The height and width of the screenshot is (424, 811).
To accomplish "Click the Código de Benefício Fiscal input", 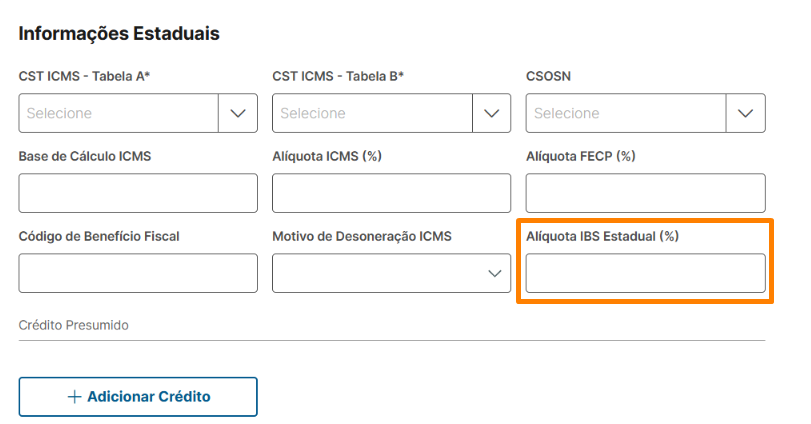I will click(138, 273).
